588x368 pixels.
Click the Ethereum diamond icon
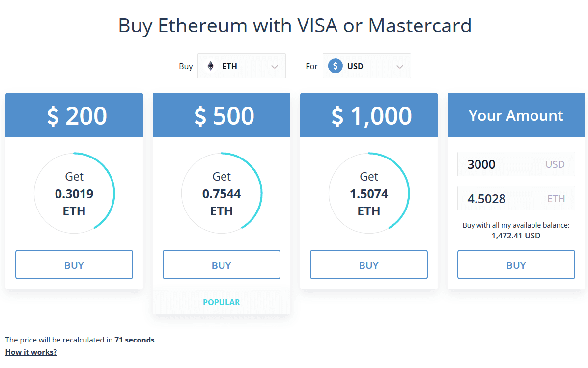(x=210, y=66)
